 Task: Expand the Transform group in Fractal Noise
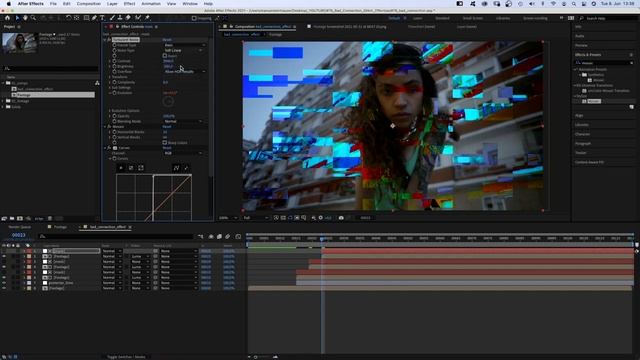tap(110, 77)
